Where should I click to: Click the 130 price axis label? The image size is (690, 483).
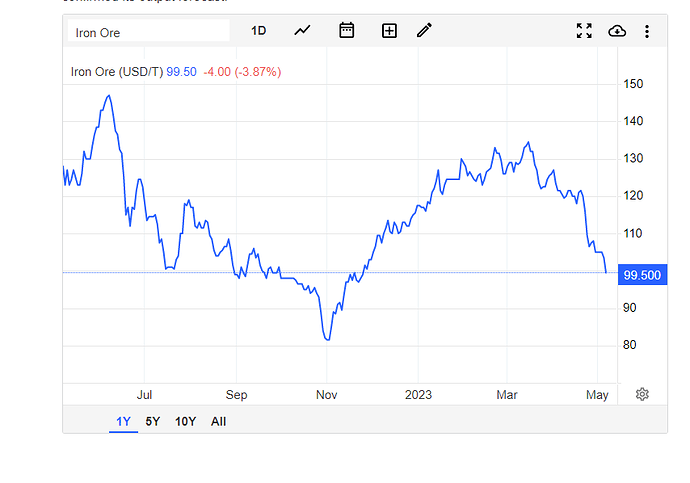633,158
